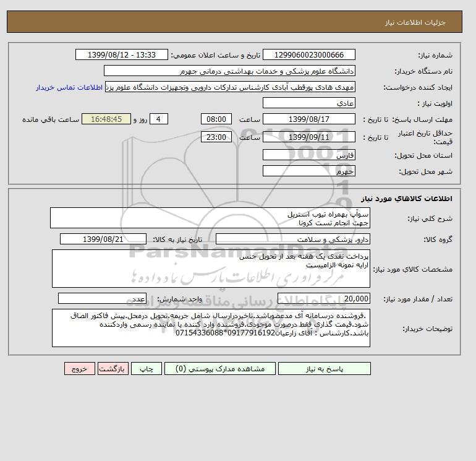Open مشاهده مدارک پیوستی (0) button
476x461 pixels.
click(220, 369)
